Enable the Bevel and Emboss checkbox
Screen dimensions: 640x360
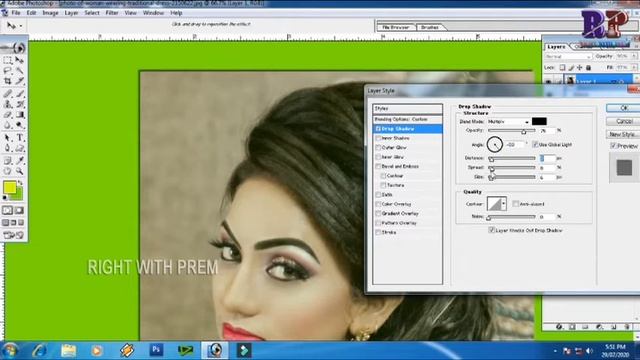(378, 167)
